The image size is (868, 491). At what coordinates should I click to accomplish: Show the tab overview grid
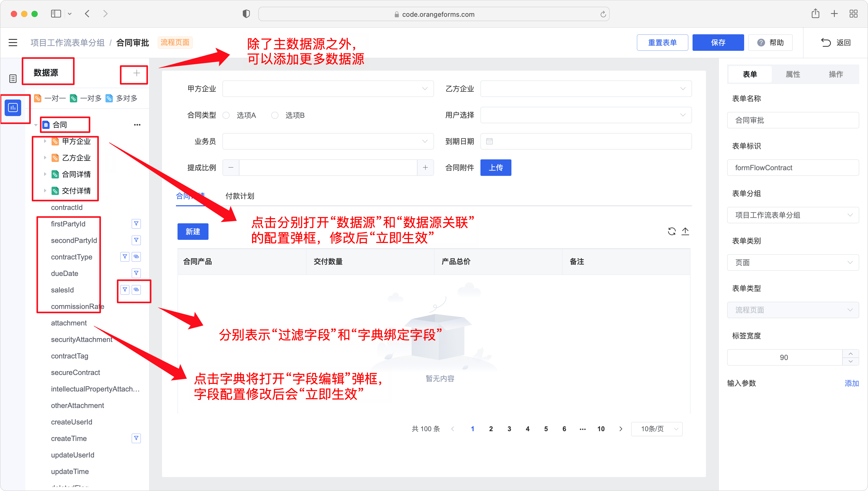[854, 14]
